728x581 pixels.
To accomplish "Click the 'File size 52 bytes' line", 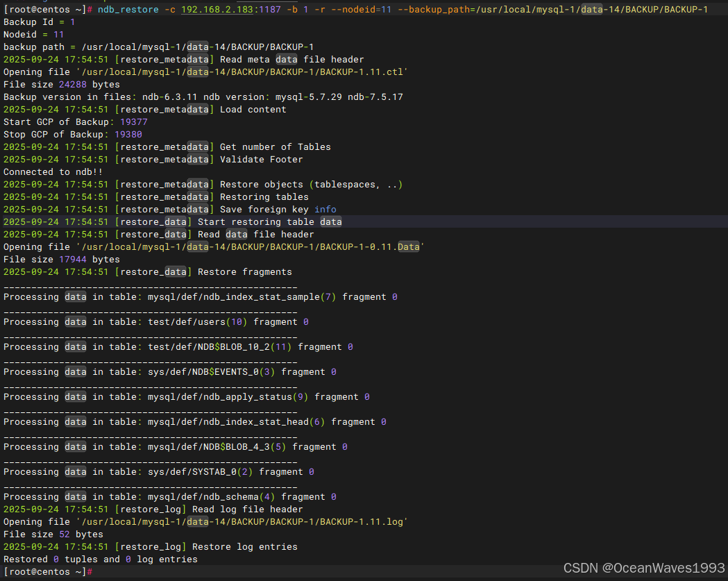I will (53, 535).
